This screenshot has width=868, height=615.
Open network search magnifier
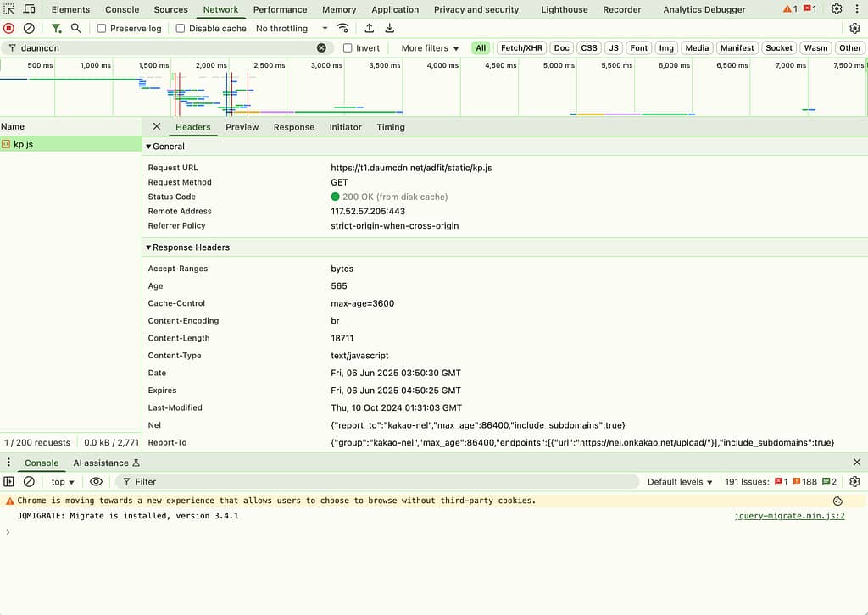[x=75, y=28]
